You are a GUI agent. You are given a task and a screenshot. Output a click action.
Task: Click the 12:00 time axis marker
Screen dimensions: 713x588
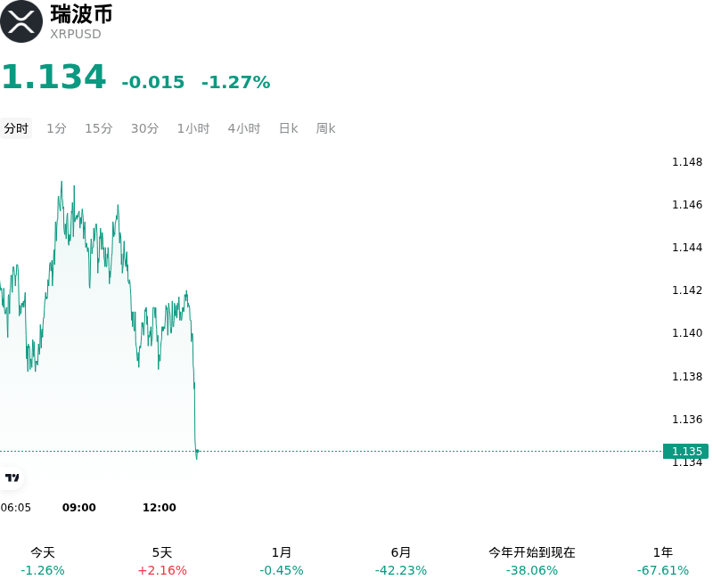click(160, 508)
